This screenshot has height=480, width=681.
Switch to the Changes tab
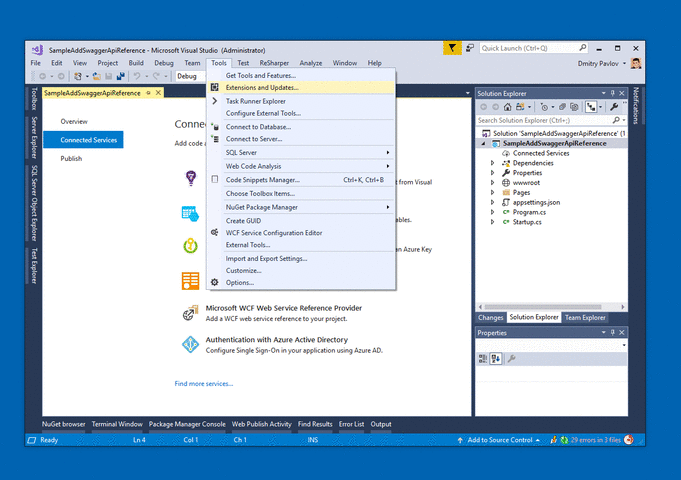(x=490, y=318)
